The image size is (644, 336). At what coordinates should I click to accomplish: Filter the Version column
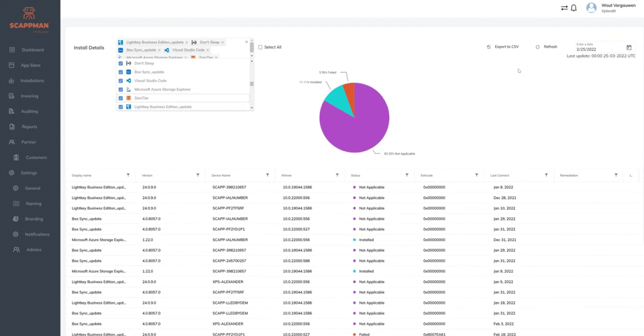tap(198, 175)
